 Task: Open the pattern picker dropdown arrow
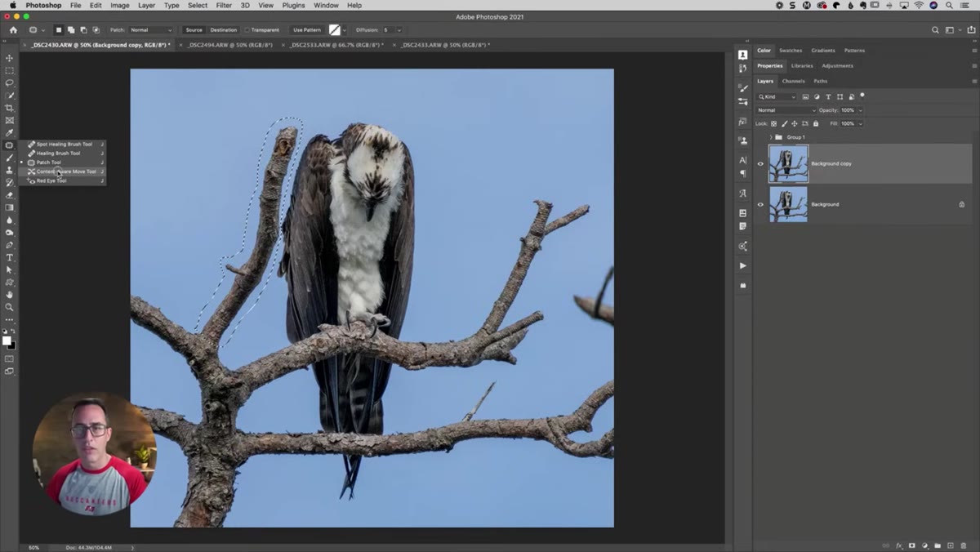[345, 30]
